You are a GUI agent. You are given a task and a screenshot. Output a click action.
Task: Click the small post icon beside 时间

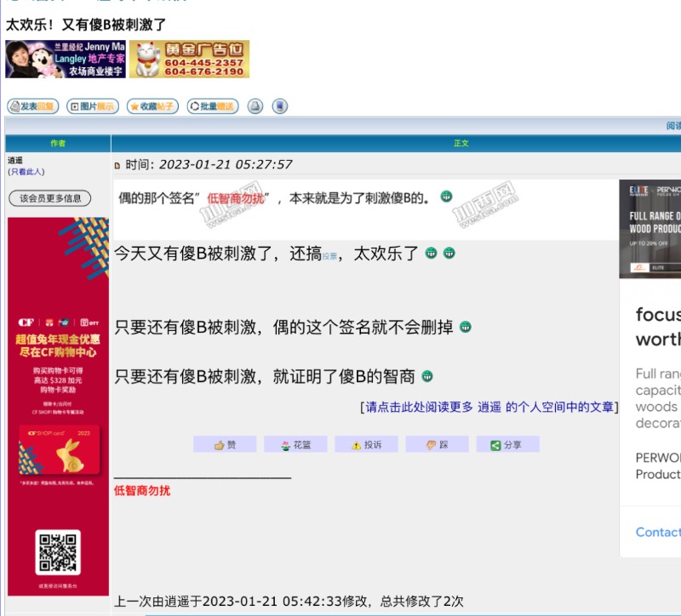coord(117,165)
